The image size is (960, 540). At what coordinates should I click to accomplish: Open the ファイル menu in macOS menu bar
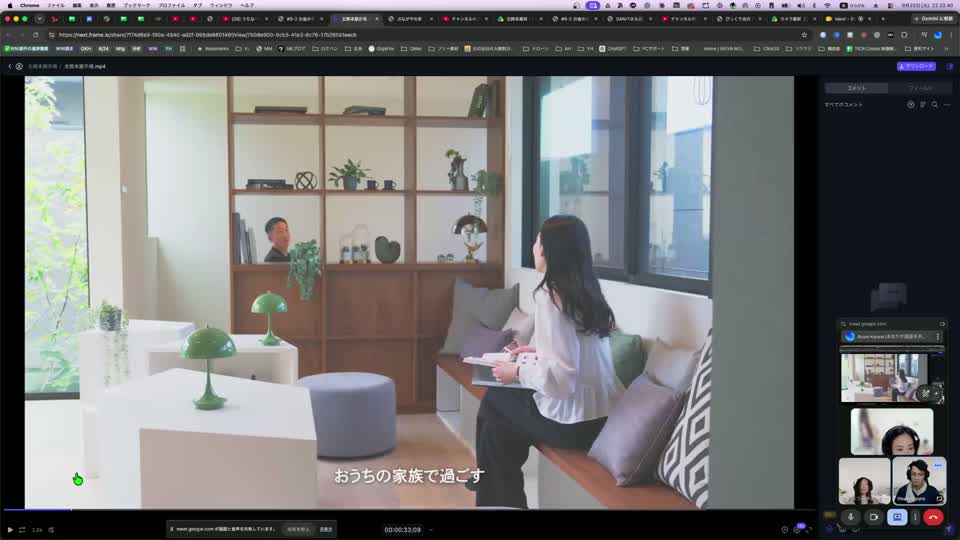(56, 5)
